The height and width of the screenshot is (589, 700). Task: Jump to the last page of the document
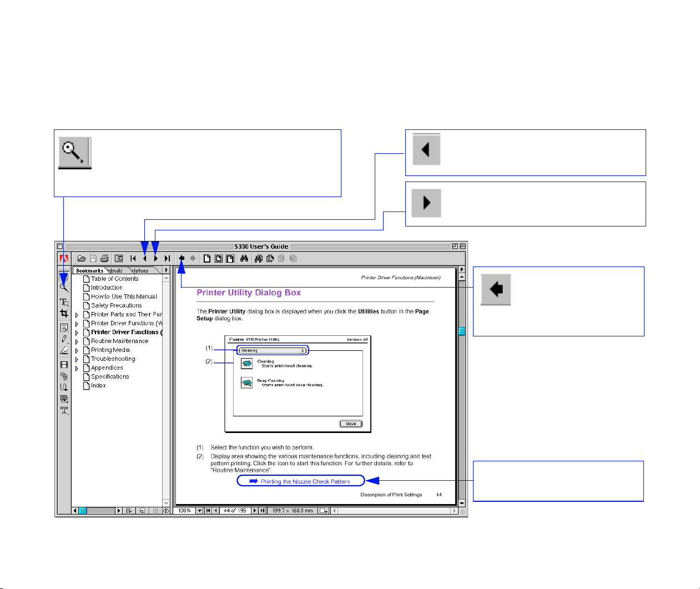[x=167, y=258]
